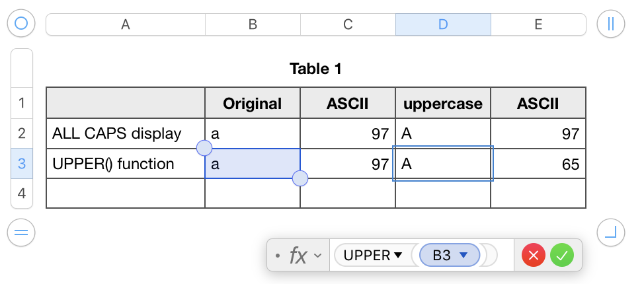Select row 3 header
The height and width of the screenshot is (284, 644).
22,164
